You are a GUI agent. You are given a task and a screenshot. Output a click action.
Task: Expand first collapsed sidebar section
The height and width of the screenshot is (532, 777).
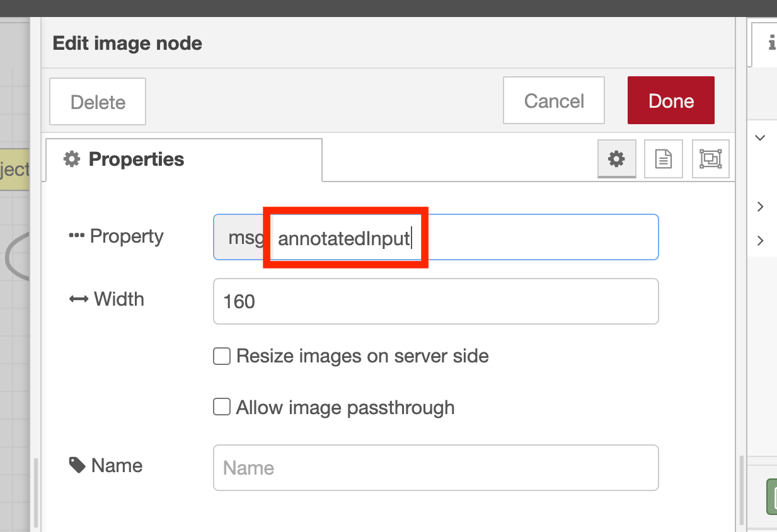761,207
